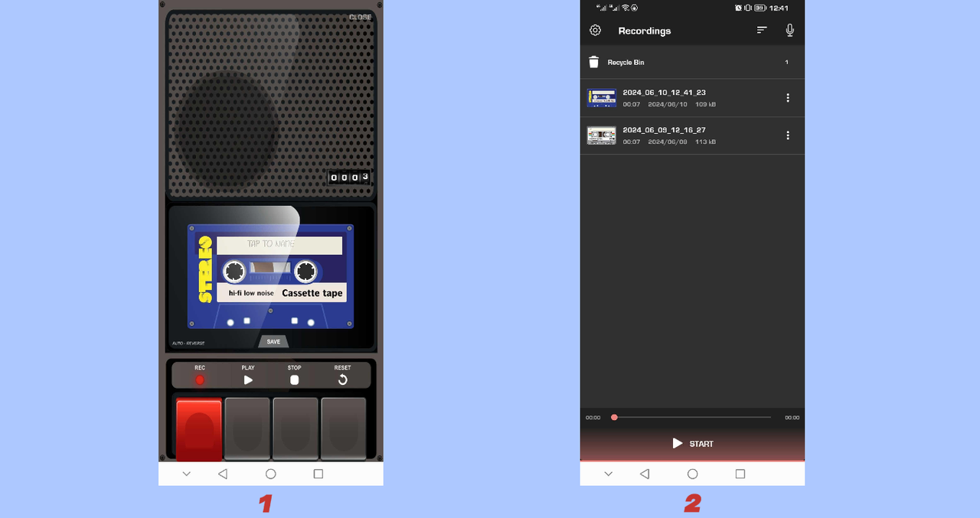Tap the 0003 tape counter display
980x518 pixels.
pos(349,178)
